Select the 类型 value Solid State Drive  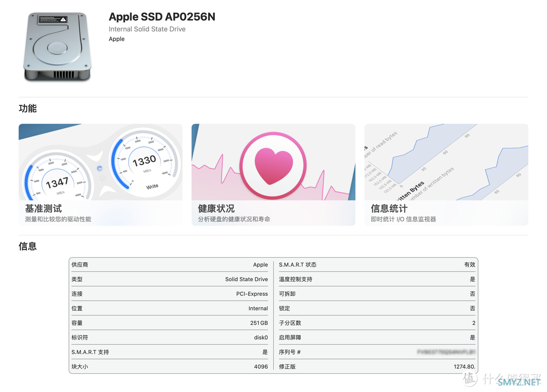(x=247, y=280)
